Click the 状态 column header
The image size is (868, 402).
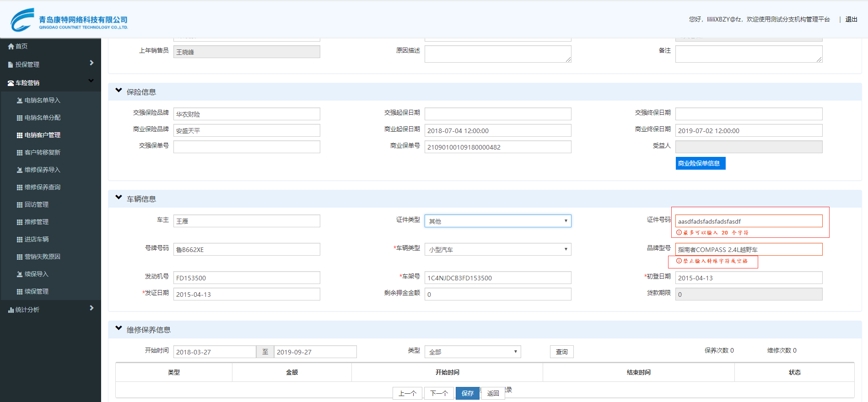[x=794, y=372]
